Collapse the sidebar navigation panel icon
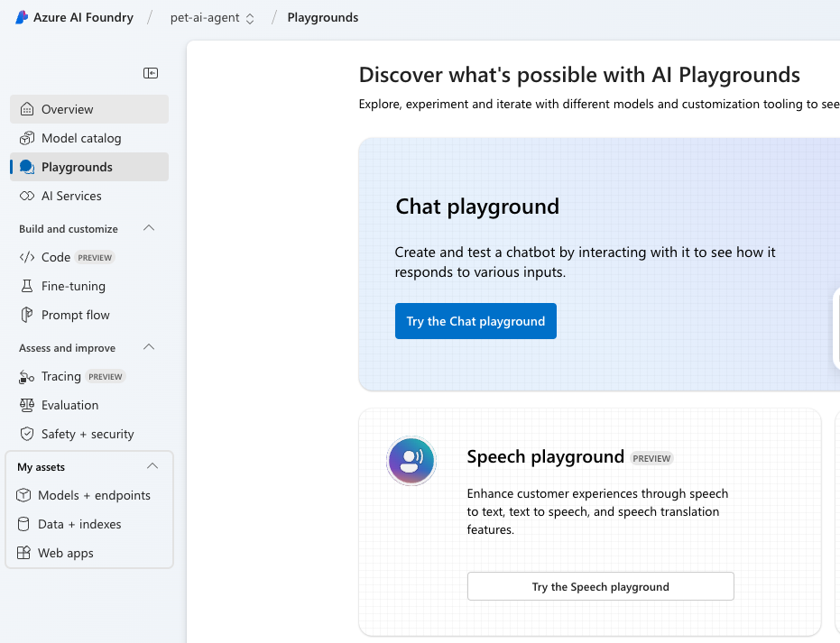This screenshot has width=840, height=643. 151,73
